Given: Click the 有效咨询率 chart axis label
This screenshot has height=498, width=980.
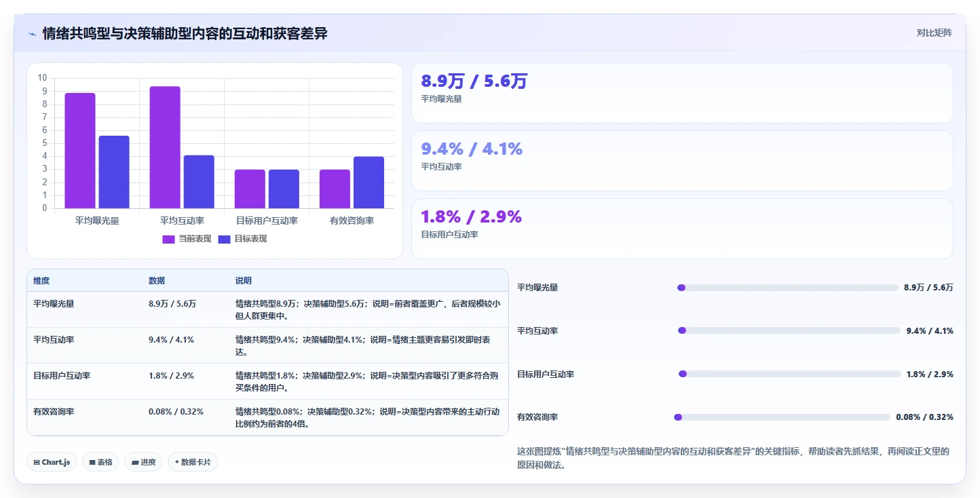Looking at the screenshot, I should point(352,221).
